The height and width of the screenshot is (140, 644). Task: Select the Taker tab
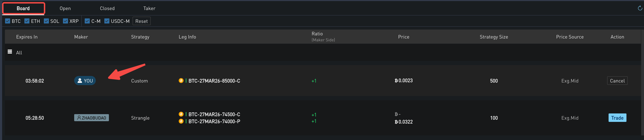click(149, 9)
